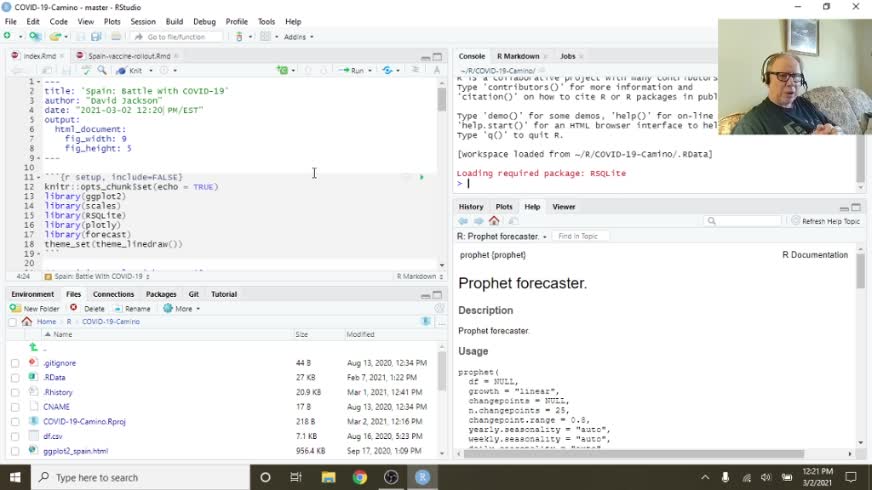Click the Delete button in Files pane
The height and width of the screenshot is (490, 872).
[87, 309]
